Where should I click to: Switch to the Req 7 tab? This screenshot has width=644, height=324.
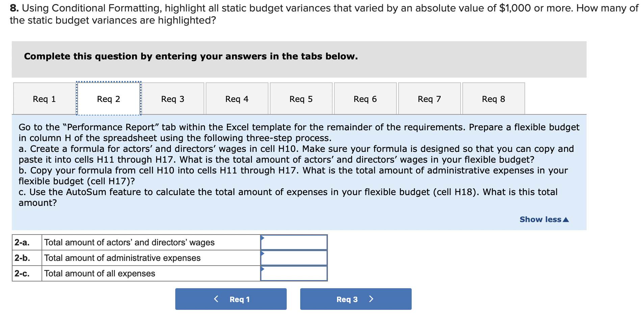coord(429,98)
